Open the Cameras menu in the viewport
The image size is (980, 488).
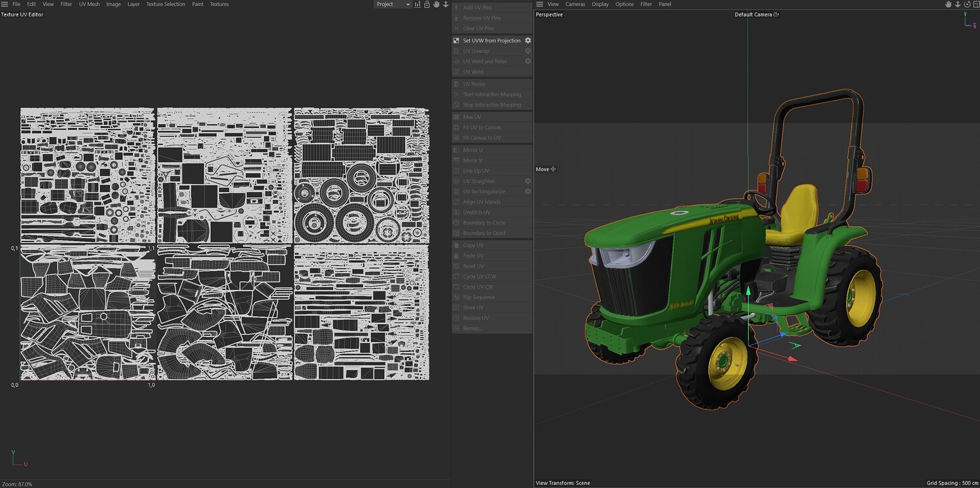pyautogui.click(x=576, y=4)
